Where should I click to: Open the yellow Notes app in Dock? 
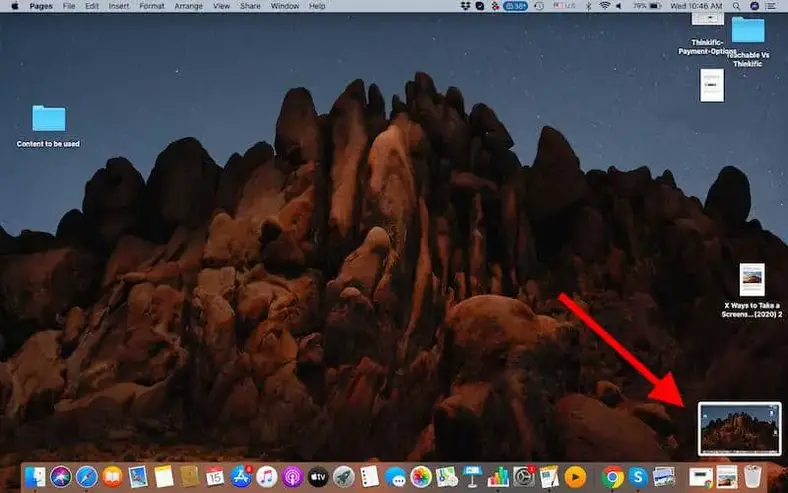163,476
